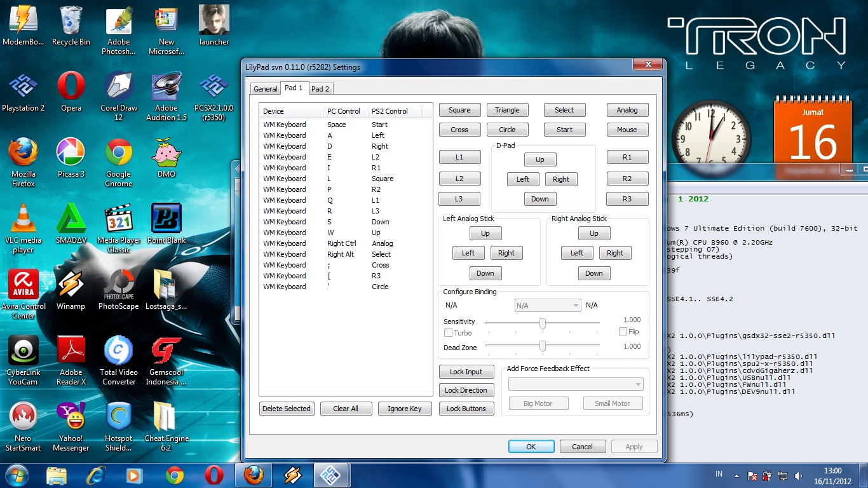Click the Circle binding button

pyautogui.click(x=507, y=130)
